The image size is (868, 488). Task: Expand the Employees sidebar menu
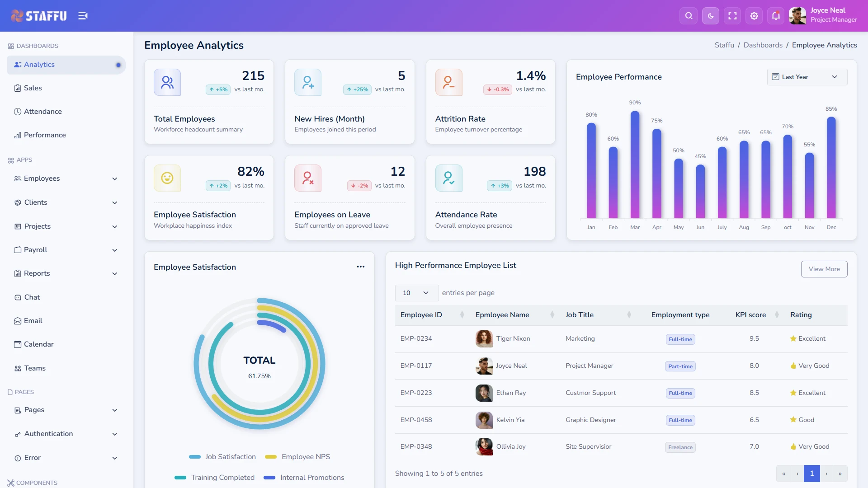66,178
